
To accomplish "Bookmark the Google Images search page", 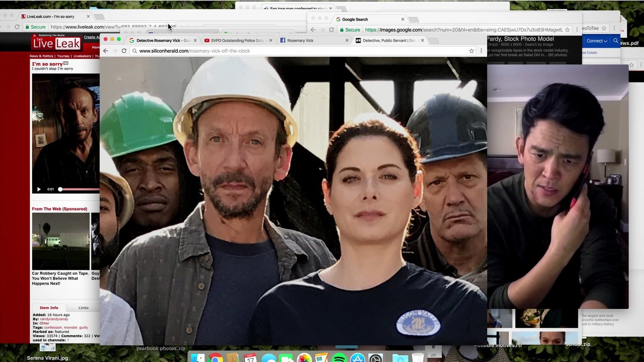I will click(567, 30).
